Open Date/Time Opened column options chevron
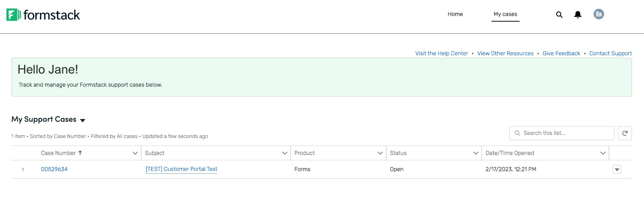This screenshot has width=644, height=197. pos(603,153)
